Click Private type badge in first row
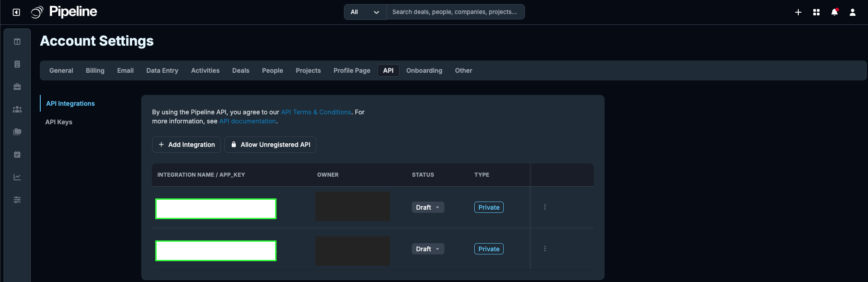Image resolution: width=868 pixels, height=282 pixels. [x=489, y=207]
